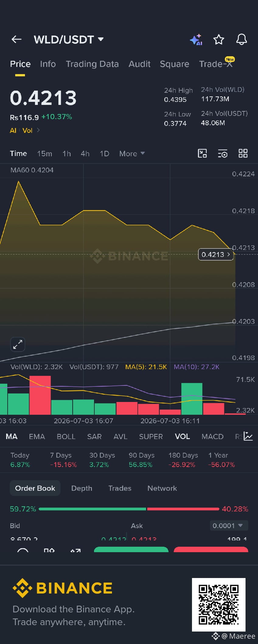This screenshot has height=644, width=258.
Task: Open the Audit tab
Action: click(x=139, y=64)
